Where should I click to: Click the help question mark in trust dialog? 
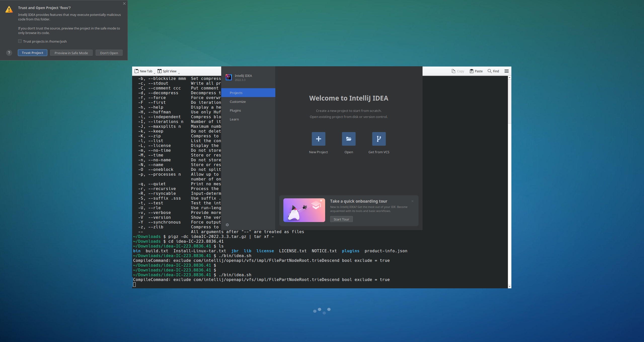(9, 53)
